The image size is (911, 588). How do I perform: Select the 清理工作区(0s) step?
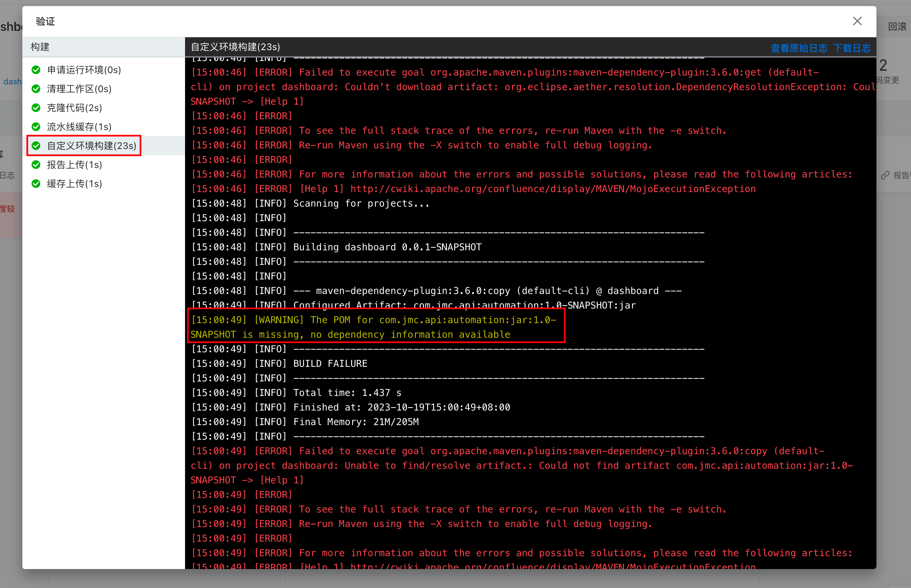pyautogui.click(x=79, y=89)
